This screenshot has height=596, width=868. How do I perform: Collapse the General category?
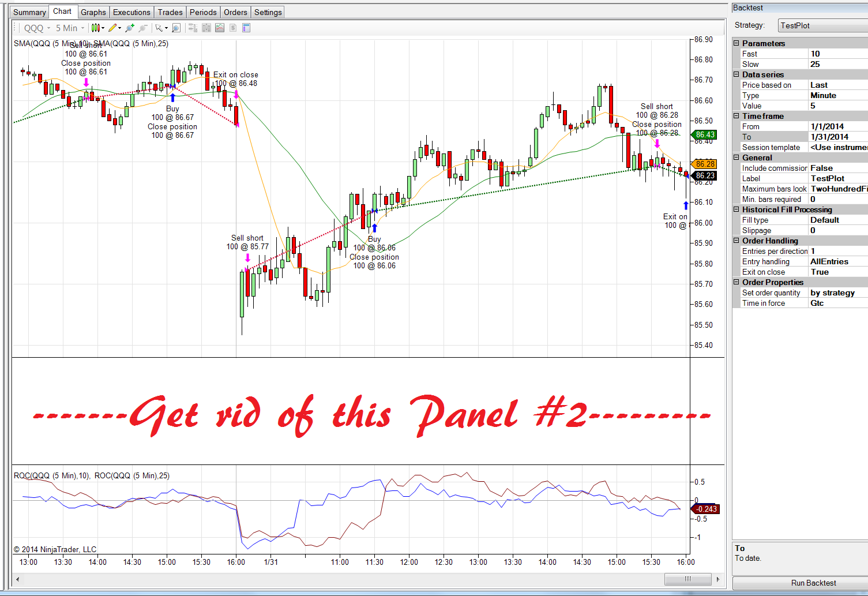(737, 158)
